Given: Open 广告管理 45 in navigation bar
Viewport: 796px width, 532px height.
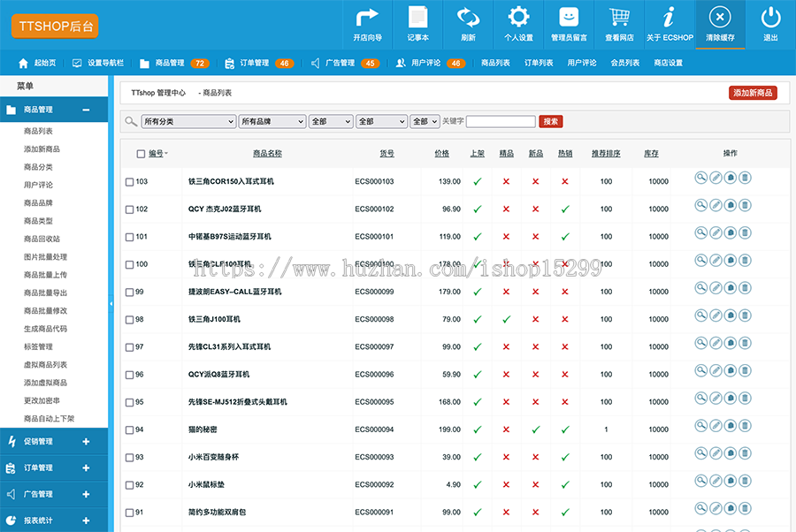Looking at the screenshot, I should tap(345, 63).
